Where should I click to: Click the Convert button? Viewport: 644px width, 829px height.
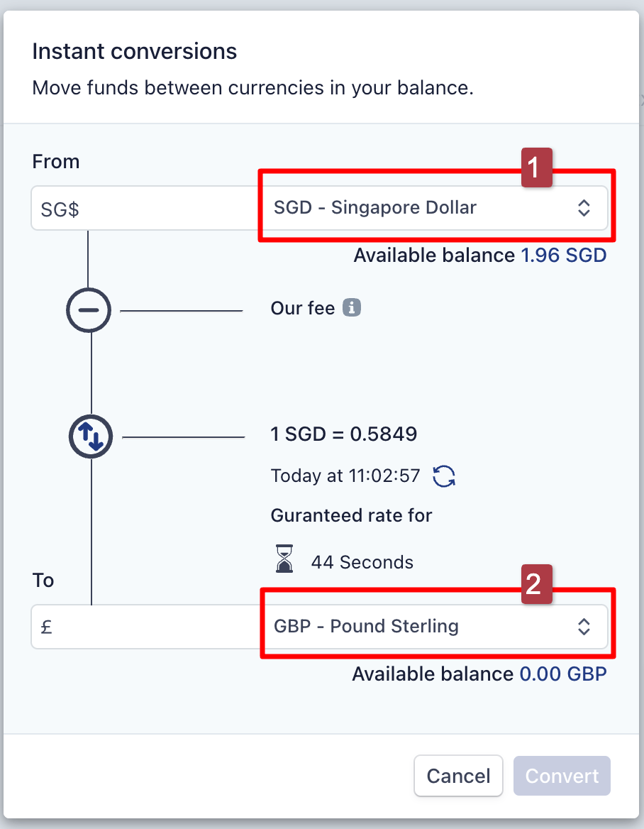point(562,776)
